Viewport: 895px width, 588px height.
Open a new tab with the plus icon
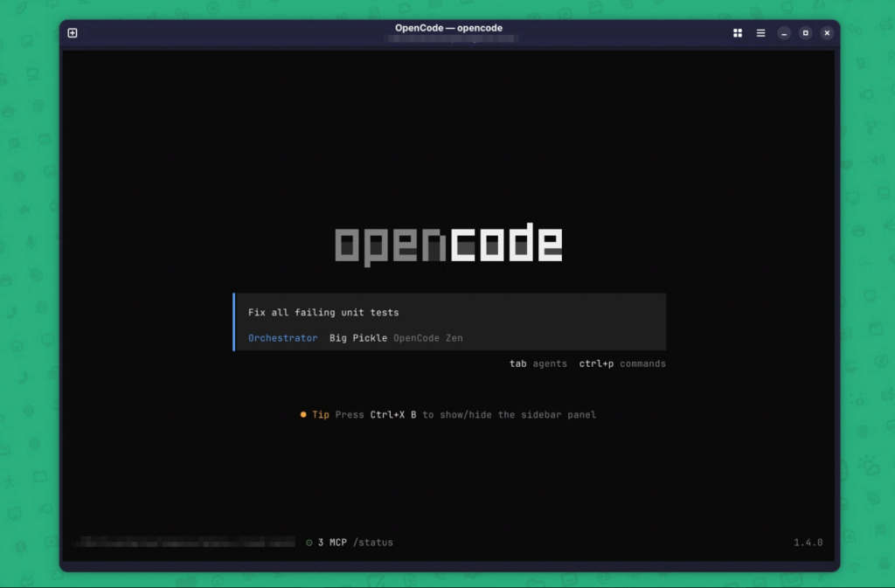(x=73, y=33)
